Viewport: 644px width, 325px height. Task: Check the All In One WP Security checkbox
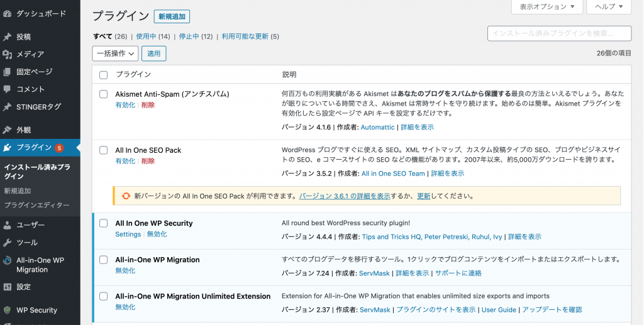pos(104,223)
